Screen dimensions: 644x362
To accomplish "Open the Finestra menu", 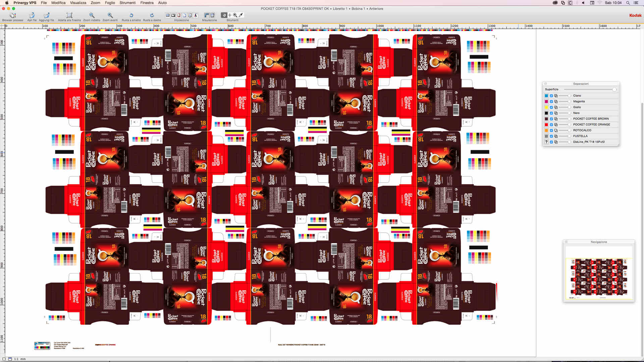I will pyautogui.click(x=147, y=3).
